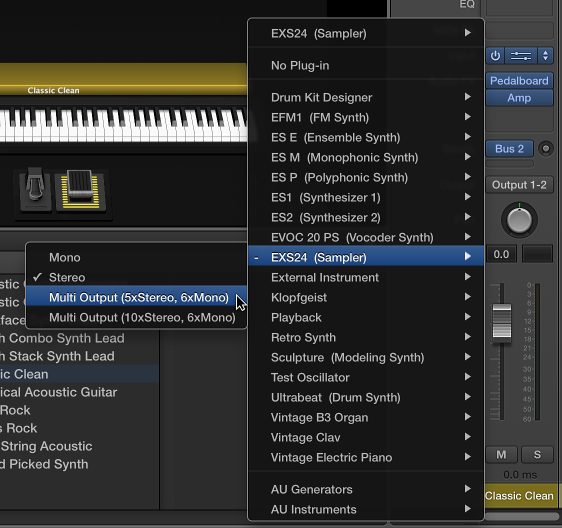Click the empty peak level field
Screen dimensions: 562x528
point(537,254)
